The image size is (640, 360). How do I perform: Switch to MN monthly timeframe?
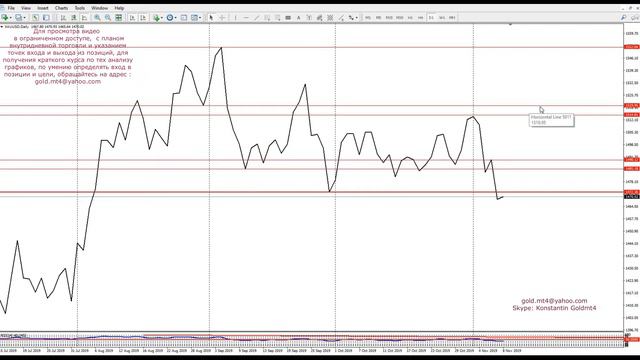click(452, 18)
